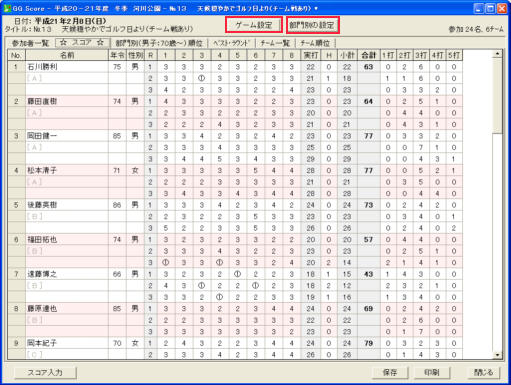Select player name 岡田健一
This screenshot has height=385, width=511.
tap(42, 136)
